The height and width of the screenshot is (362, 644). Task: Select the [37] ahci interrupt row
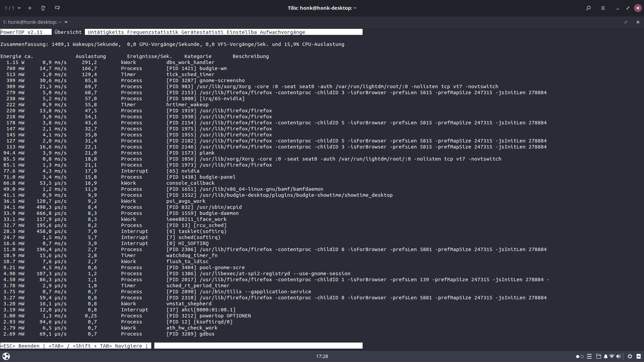coord(118,310)
